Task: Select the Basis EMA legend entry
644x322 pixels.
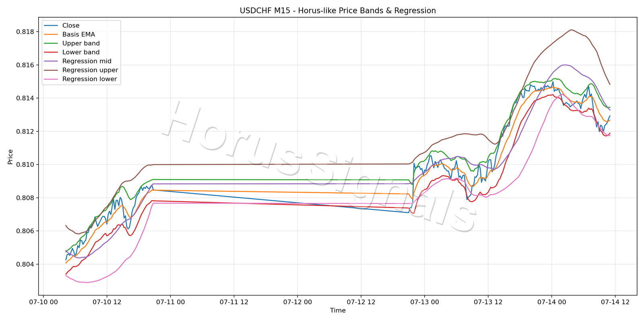Action: [70, 35]
